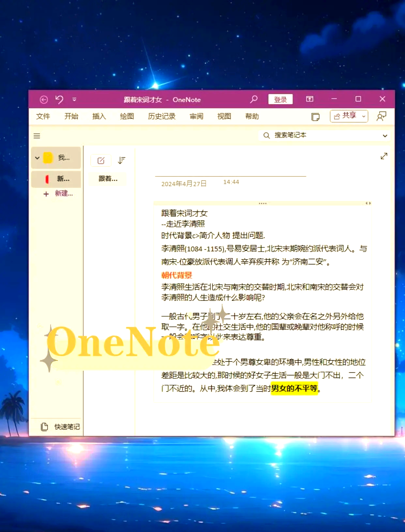This screenshot has width=405, height=532.
Task: Undo the last action
Action: tap(59, 99)
